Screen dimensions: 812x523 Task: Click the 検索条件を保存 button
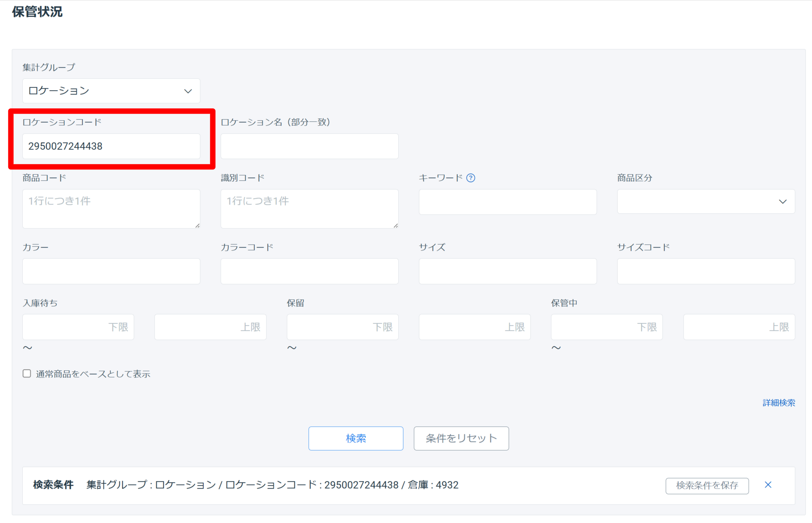(707, 485)
